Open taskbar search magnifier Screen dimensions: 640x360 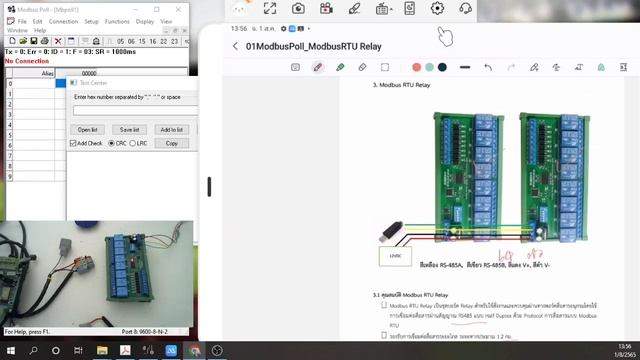33,351
